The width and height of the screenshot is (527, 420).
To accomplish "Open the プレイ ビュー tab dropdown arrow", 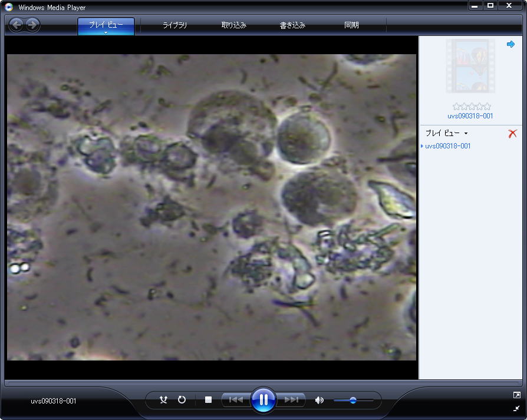I will tap(106, 32).
